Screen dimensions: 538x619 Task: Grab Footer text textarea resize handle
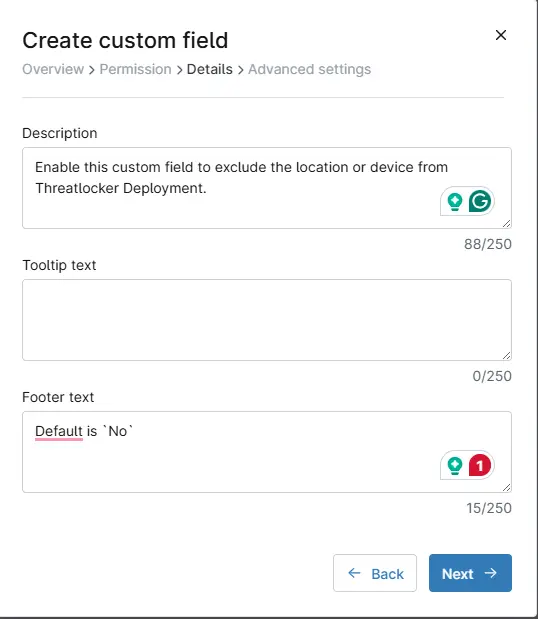pyautogui.click(x=507, y=488)
